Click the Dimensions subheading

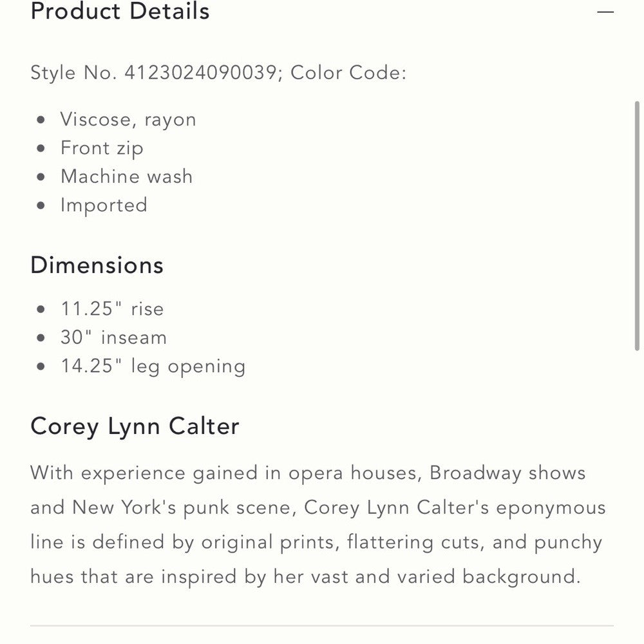(x=97, y=265)
